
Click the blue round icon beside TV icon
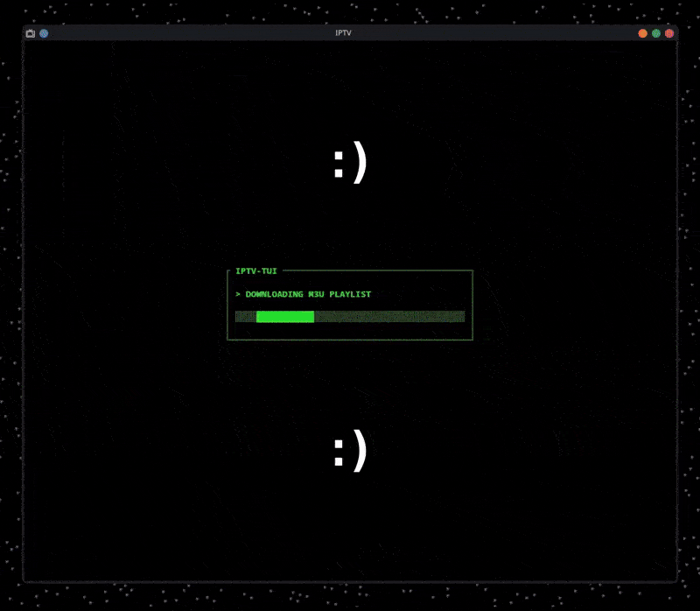44,33
